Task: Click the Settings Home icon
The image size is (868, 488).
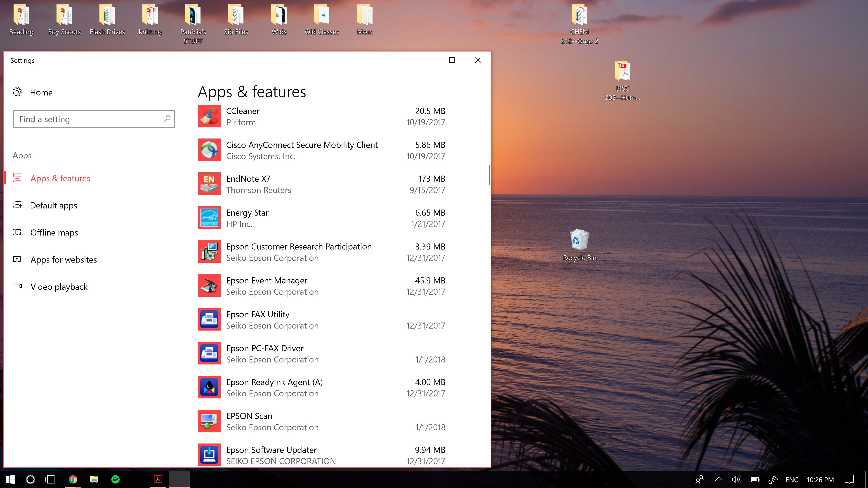Action: pyautogui.click(x=17, y=92)
